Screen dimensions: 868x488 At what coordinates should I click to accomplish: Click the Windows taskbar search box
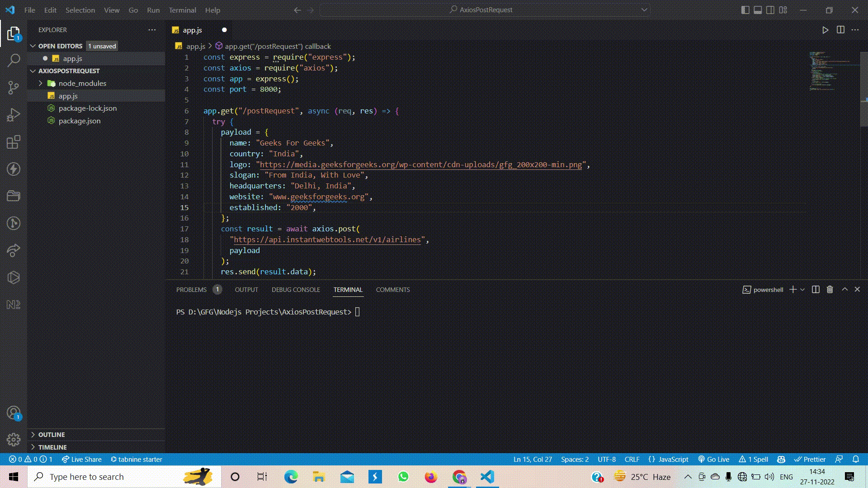coord(124,477)
